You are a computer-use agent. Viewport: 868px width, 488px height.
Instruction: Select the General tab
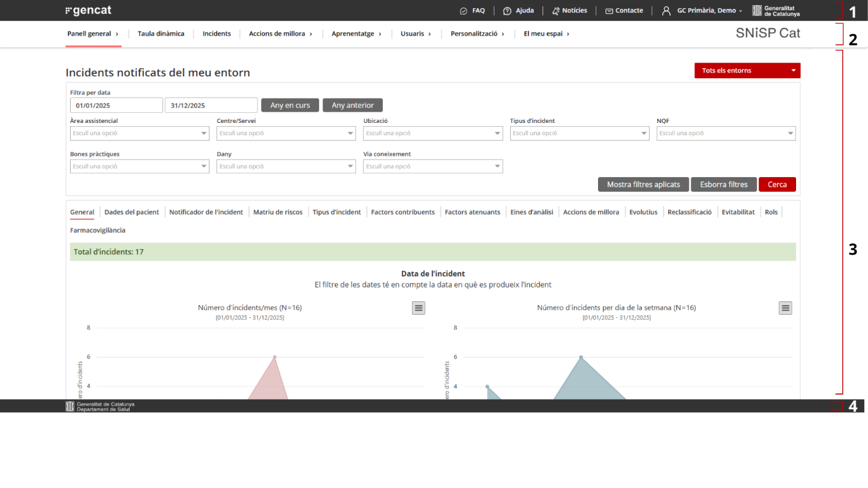click(82, 212)
